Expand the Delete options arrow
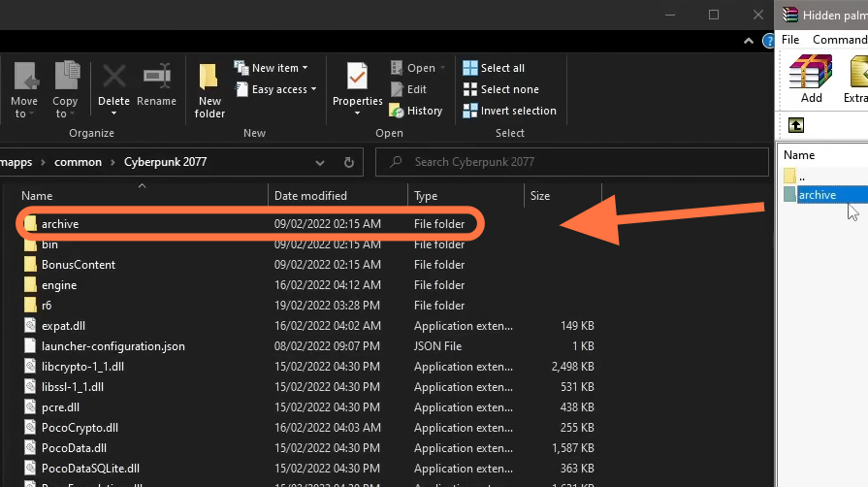This screenshot has height=487, width=868. tap(113, 114)
